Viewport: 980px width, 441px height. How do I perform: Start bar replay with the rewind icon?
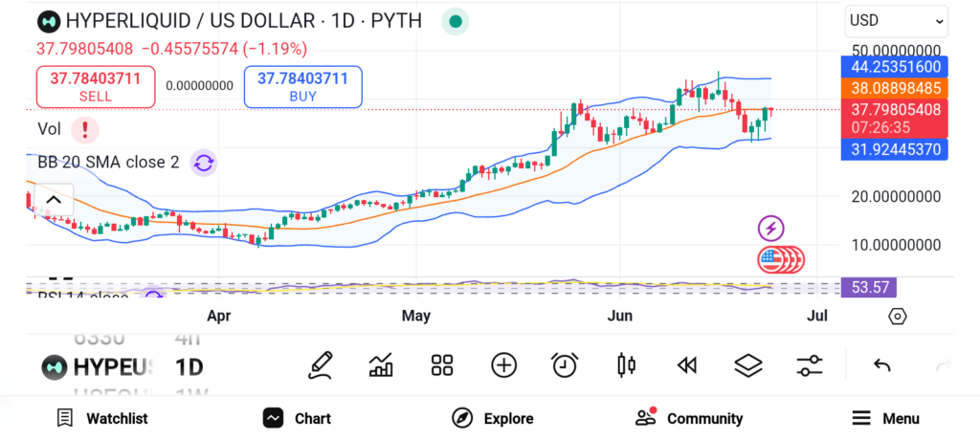pos(687,365)
